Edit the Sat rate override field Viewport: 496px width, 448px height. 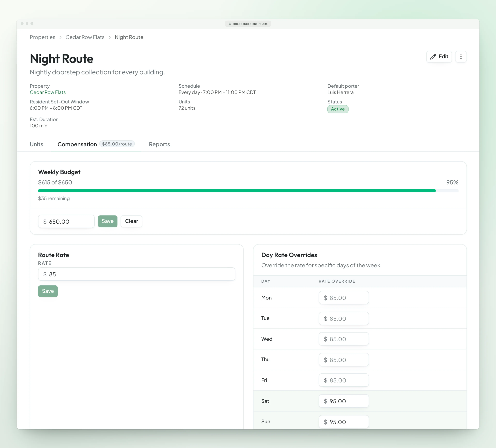343,401
